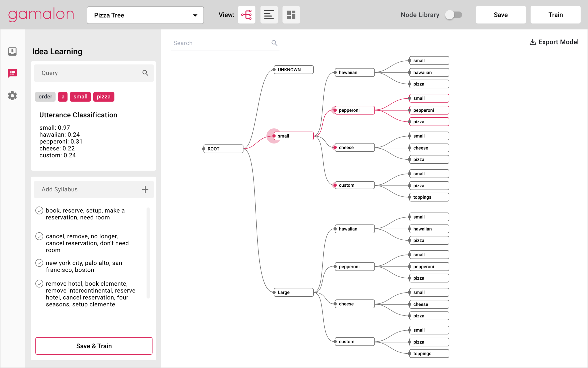This screenshot has height=368, width=588.
Task: Click the plus icon to add syllabus
Action: click(145, 189)
